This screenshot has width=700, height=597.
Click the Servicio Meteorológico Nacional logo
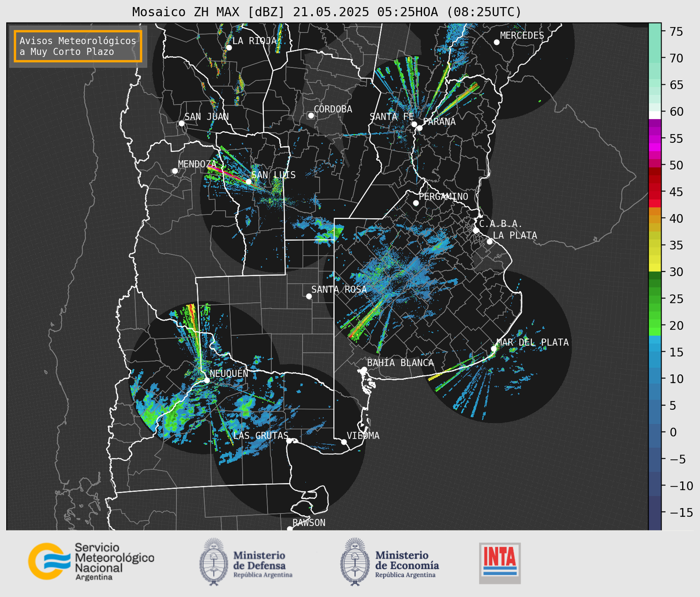pyautogui.click(x=91, y=561)
